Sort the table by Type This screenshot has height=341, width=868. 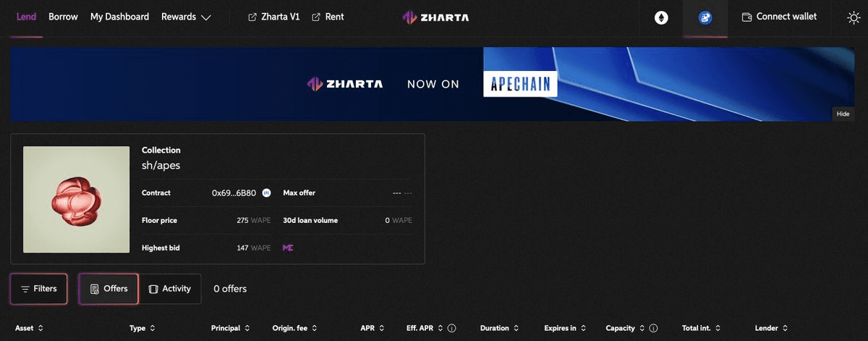click(142, 328)
